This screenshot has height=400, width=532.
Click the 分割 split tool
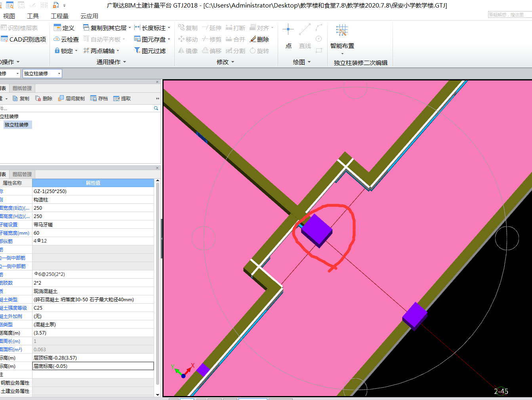[235, 51]
